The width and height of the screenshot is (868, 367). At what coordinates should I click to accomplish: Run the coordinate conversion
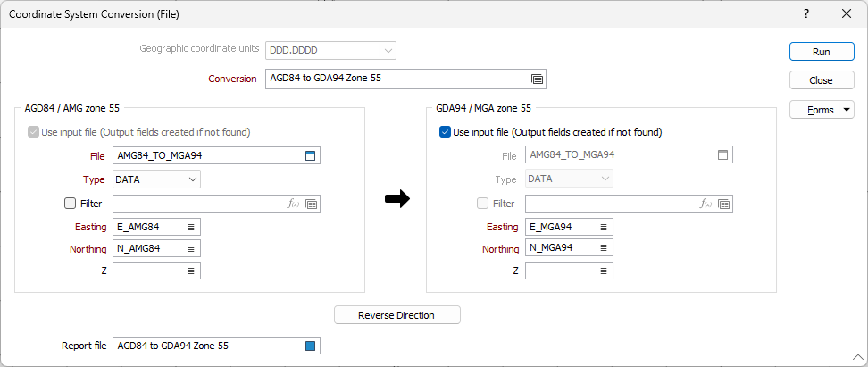(x=821, y=52)
